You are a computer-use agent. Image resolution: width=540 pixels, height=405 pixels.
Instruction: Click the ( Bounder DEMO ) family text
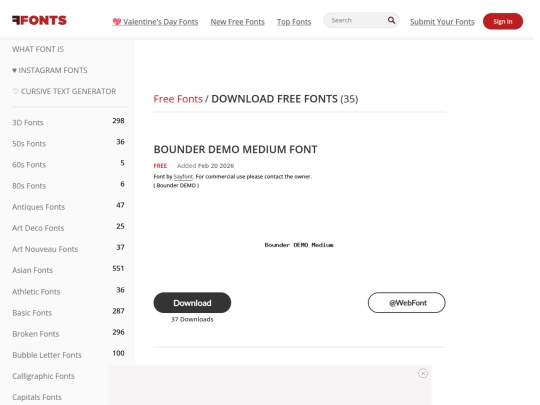pyautogui.click(x=176, y=186)
